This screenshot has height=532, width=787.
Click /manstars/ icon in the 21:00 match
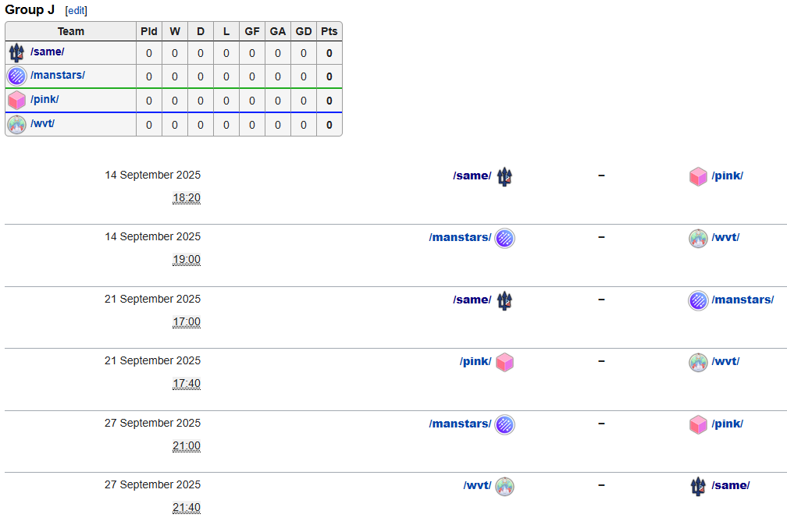(505, 424)
